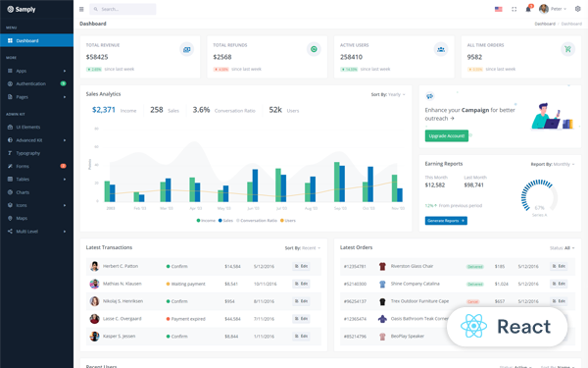Toggle the hamburger menu icon

pyautogui.click(x=81, y=9)
